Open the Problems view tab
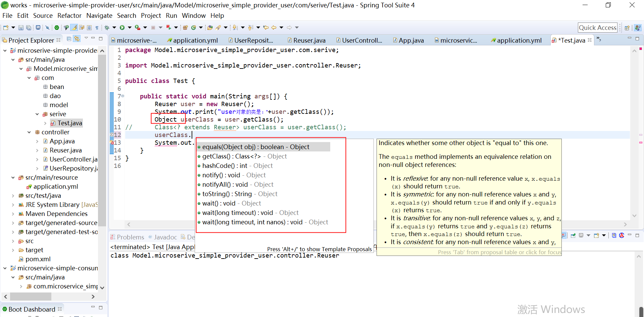Image resolution: width=644 pixels, height=317 pixels. coord(128,237)
